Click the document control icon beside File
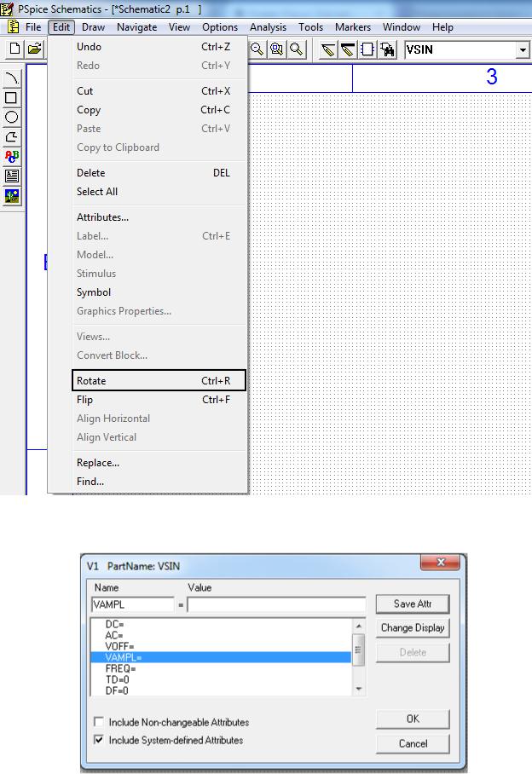This screenshot has width=532, height=774. click(x=14, y=26)
